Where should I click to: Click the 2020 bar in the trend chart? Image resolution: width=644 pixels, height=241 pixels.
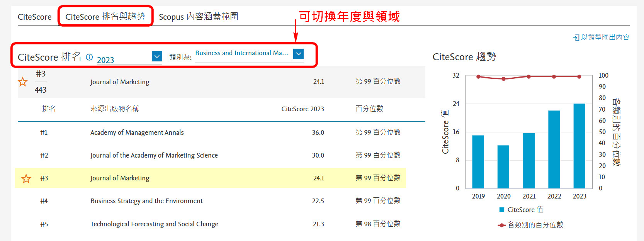503,167
